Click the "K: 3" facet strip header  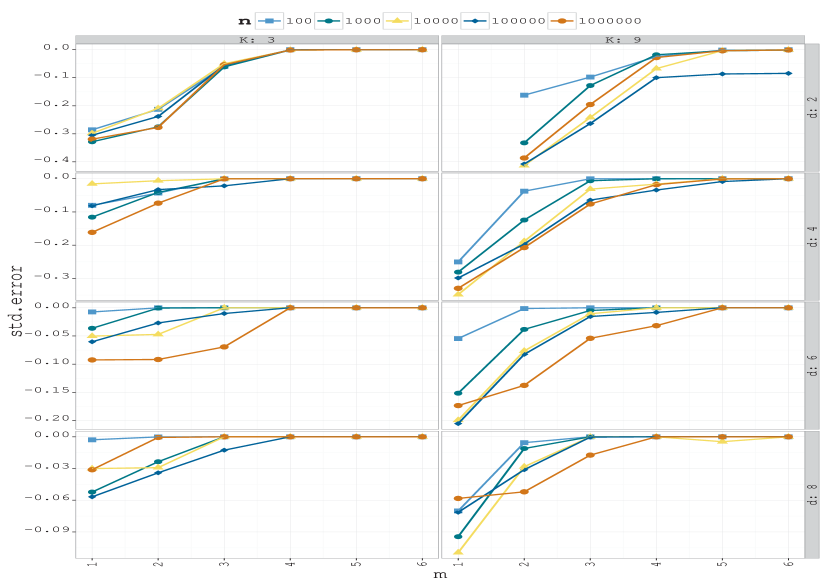257,40
